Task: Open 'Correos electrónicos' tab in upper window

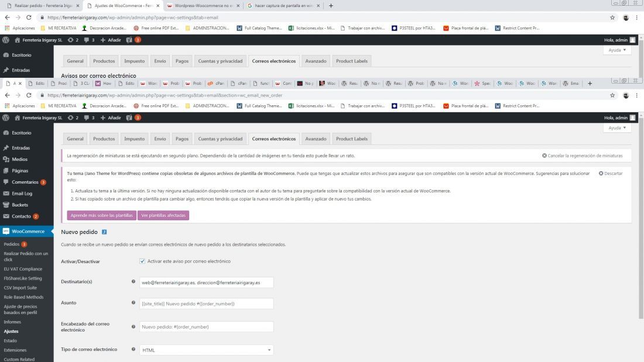Action: [273, 61]
